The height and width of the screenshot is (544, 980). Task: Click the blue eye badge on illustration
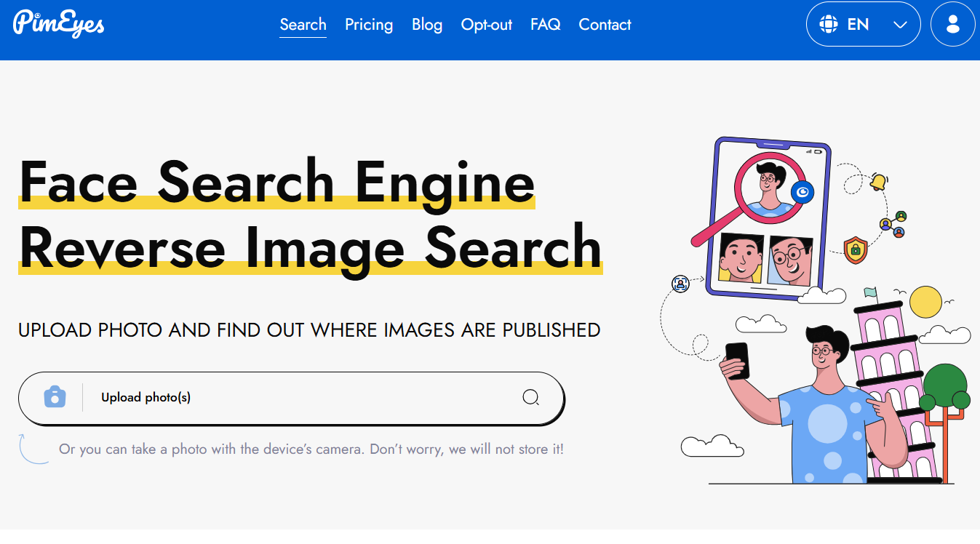click(802, 192)
